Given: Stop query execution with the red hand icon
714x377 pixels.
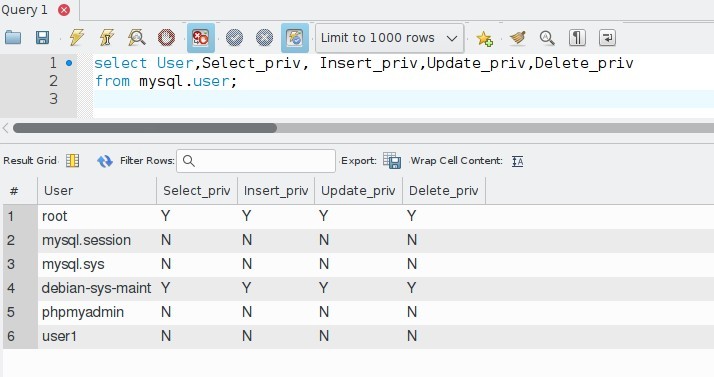Looking at the screenshot, I should point(166,38).
